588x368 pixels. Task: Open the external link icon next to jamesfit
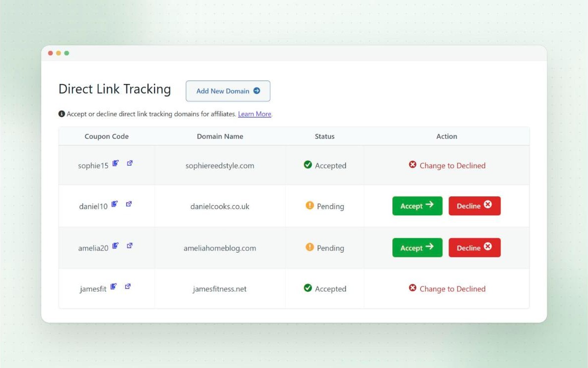pos(128,286)
